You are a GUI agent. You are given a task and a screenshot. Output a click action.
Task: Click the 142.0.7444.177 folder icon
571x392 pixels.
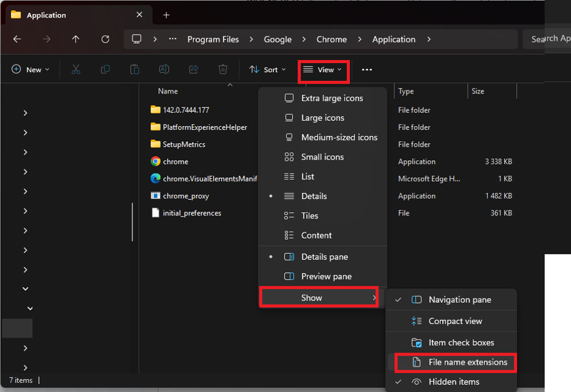156,109
